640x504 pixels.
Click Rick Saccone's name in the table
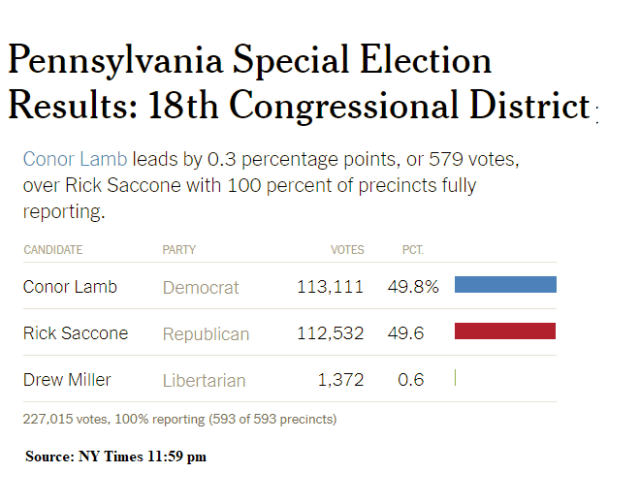point(75,333)
